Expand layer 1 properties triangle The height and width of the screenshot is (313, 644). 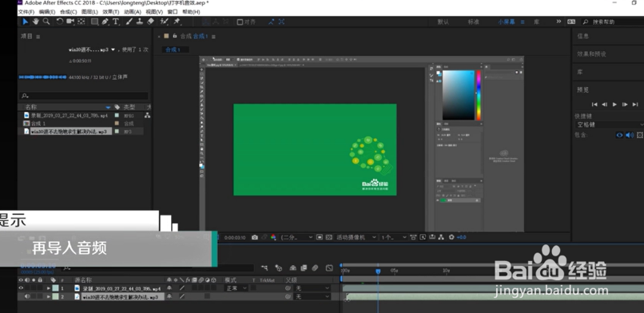tap(49, 288)
